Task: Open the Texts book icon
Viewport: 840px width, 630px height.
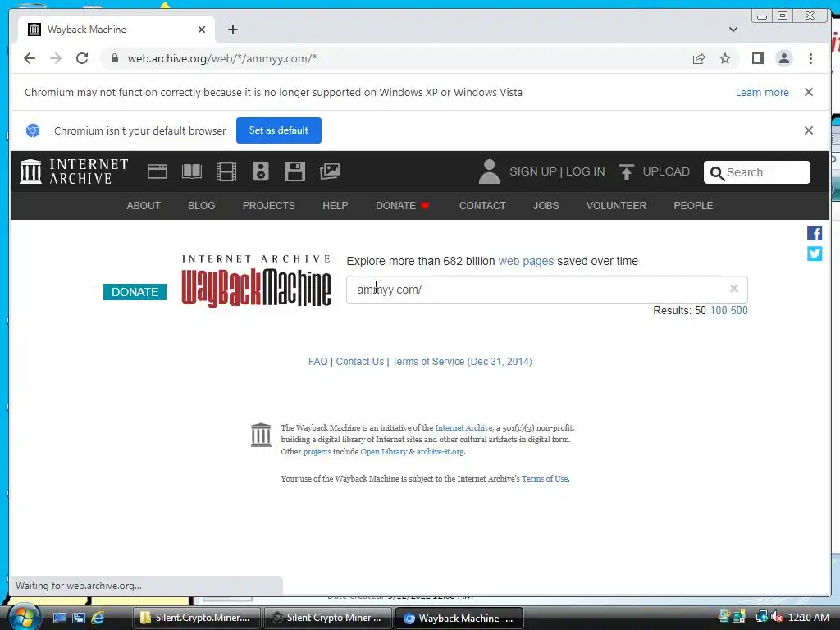Action: [x=192, y=171]
